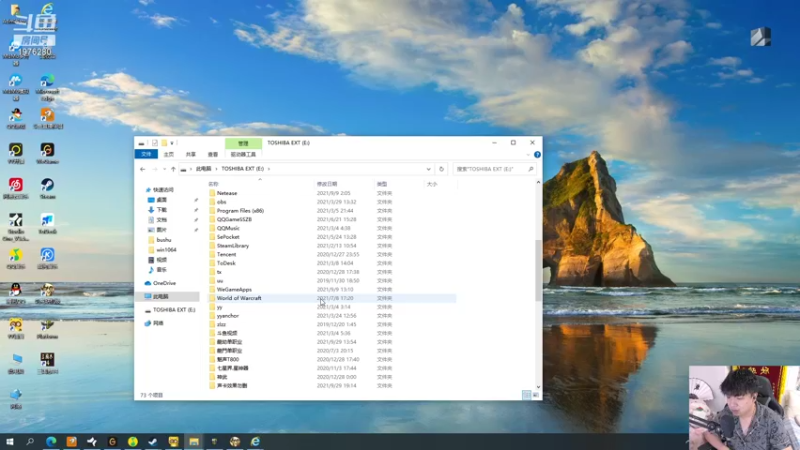Select 此电脑 (This PC) in navigation pane
The width and height of the screenshot is (800, 450).
click(x=160, y=296)
